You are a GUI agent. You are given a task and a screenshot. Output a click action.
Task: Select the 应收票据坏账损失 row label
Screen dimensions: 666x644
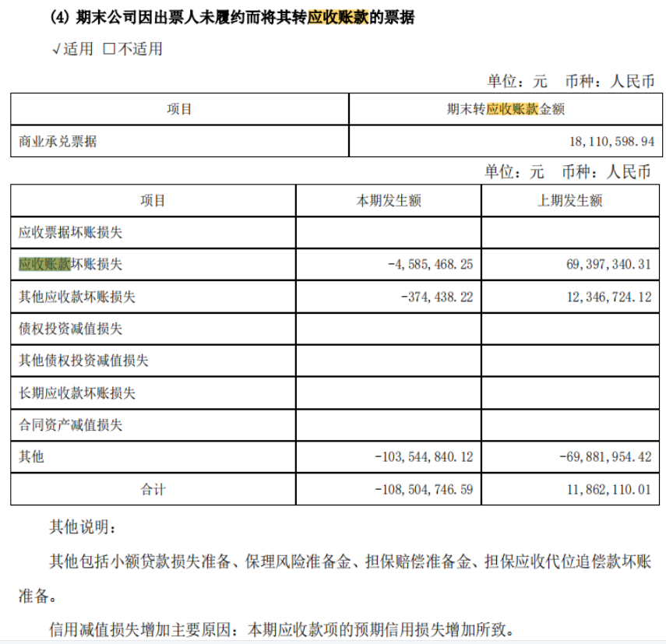point(71,233)
